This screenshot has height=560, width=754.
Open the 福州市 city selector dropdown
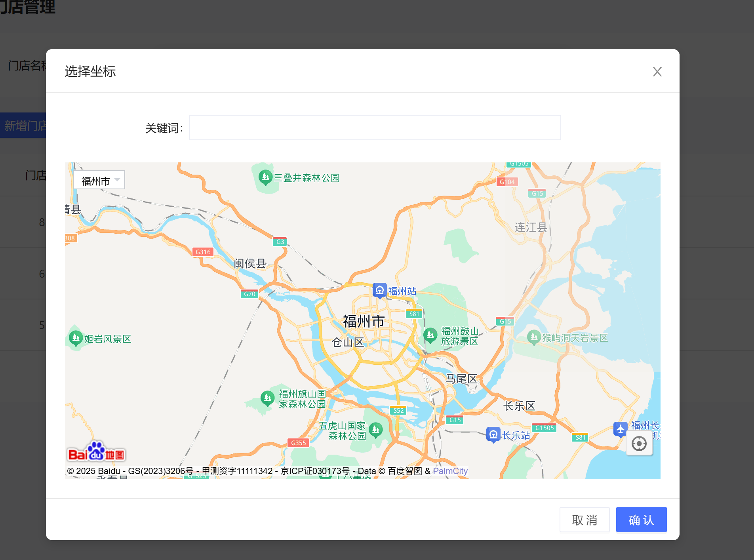coord(99,180)
